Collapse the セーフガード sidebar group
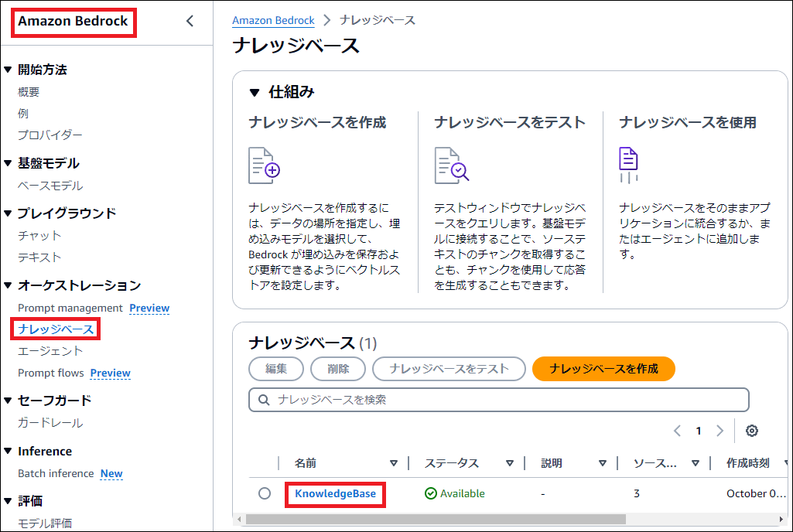Screen dimensions: 793x532 pos(8,400)
